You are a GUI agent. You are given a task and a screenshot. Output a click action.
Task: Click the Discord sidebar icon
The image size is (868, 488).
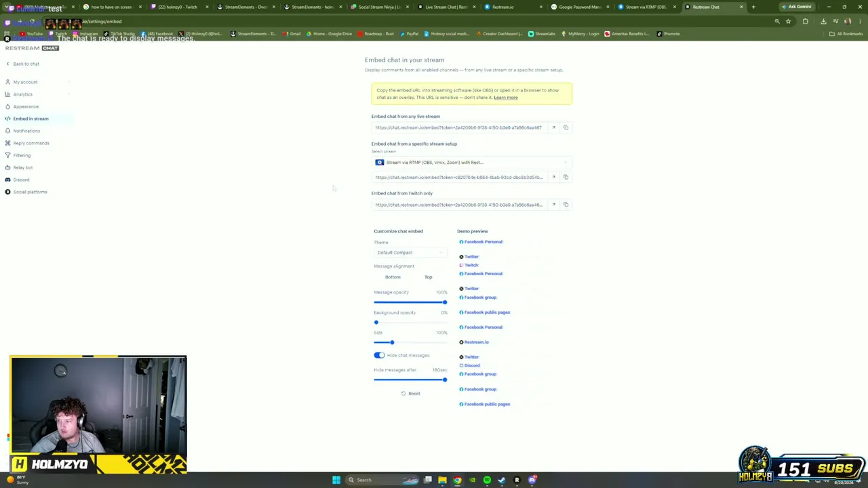[7, 180]
